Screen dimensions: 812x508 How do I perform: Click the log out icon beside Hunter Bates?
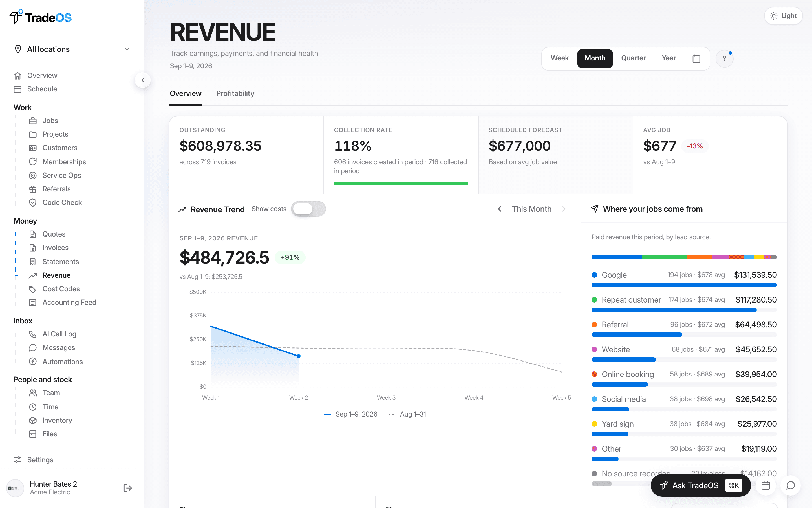point(127,488)
